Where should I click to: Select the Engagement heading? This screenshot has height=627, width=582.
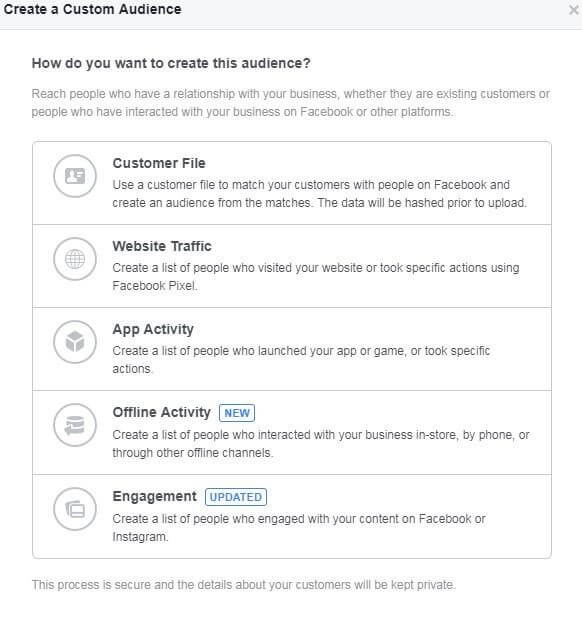[154, 496]
